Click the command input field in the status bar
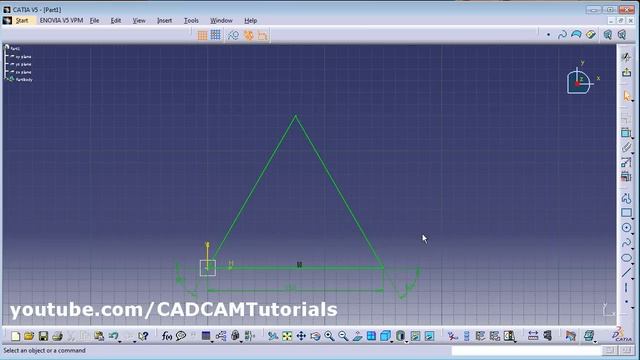 pyautogui.click(x=526, y=351)
